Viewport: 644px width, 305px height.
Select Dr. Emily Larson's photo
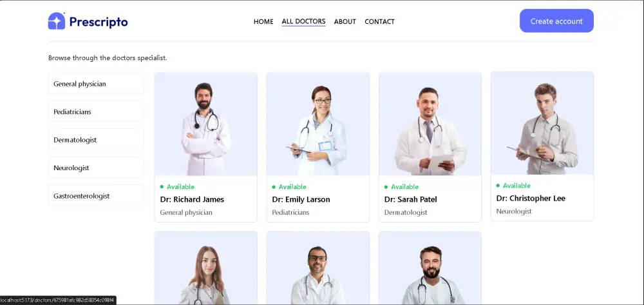[x=318, y=124]
